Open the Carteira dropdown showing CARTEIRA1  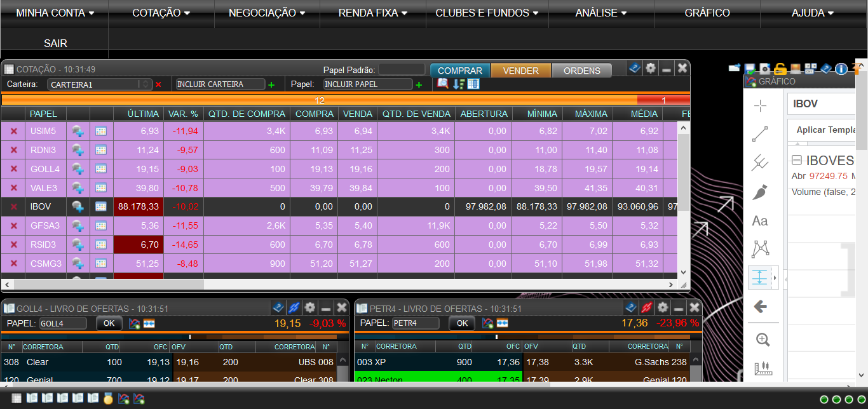pyautogui.click(x=100, y=84)
